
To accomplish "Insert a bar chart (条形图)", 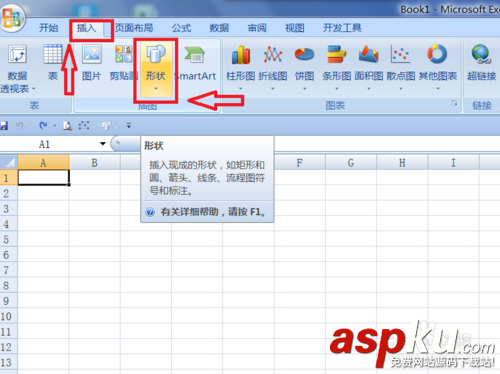I will (336, 62).
